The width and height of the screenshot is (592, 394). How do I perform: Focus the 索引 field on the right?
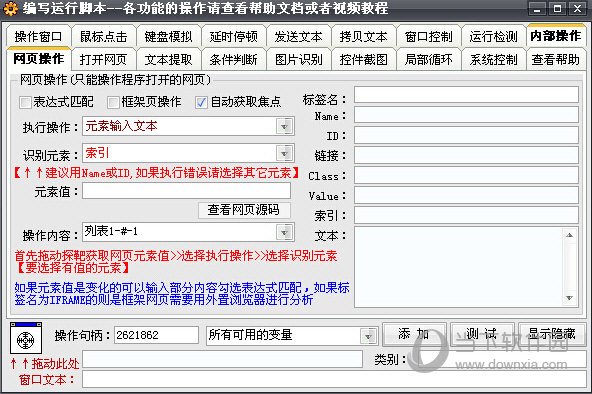pos(466,215)
